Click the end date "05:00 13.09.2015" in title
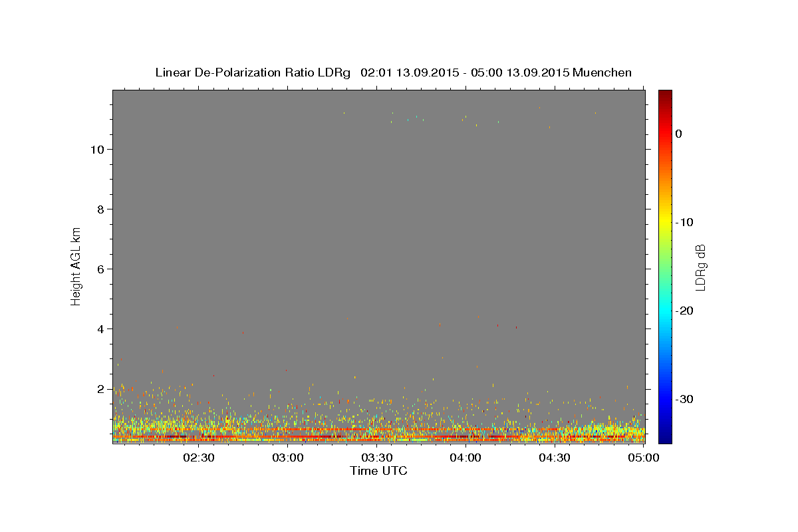 [x=520, y=72]
